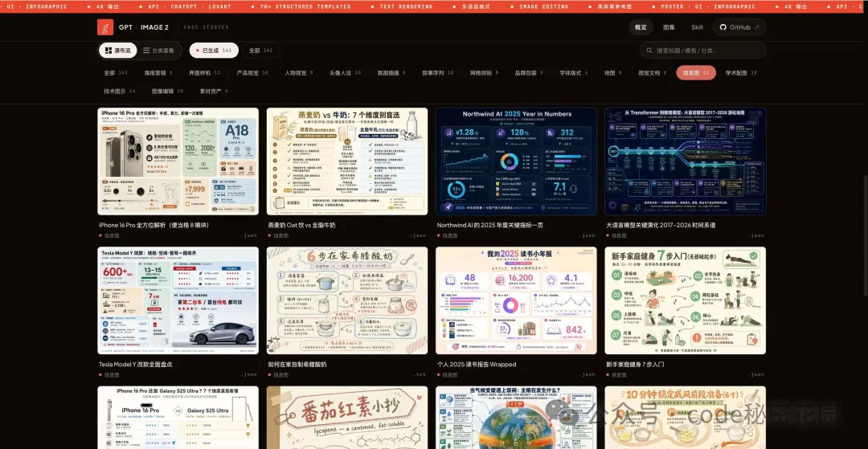
Task: Select the 品牌包装 category
Action: (x=529, y=72)
